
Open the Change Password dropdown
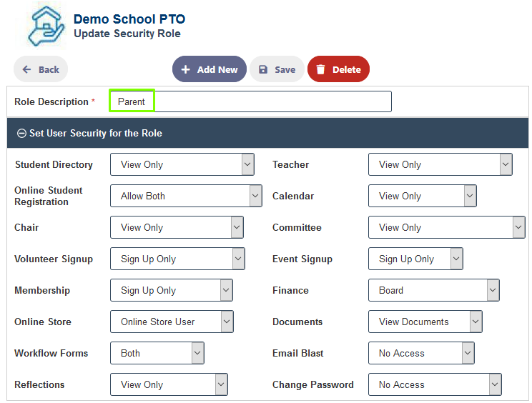point(435,384)
